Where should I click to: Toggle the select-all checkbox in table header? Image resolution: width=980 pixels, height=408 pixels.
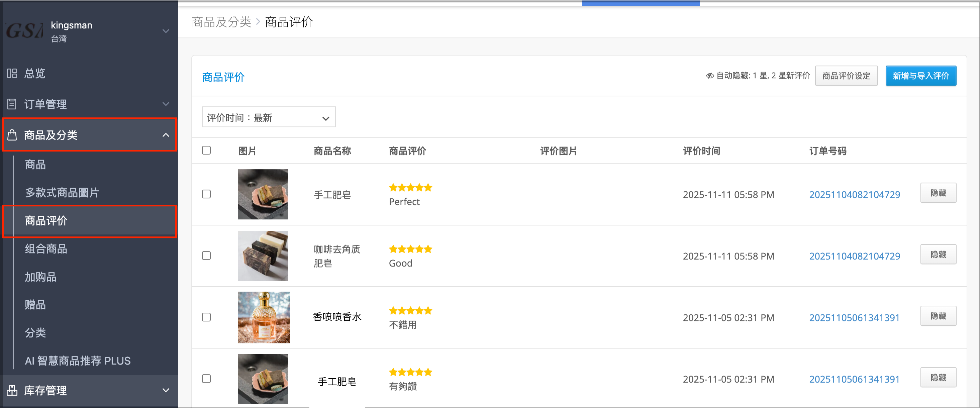[206, 150]
